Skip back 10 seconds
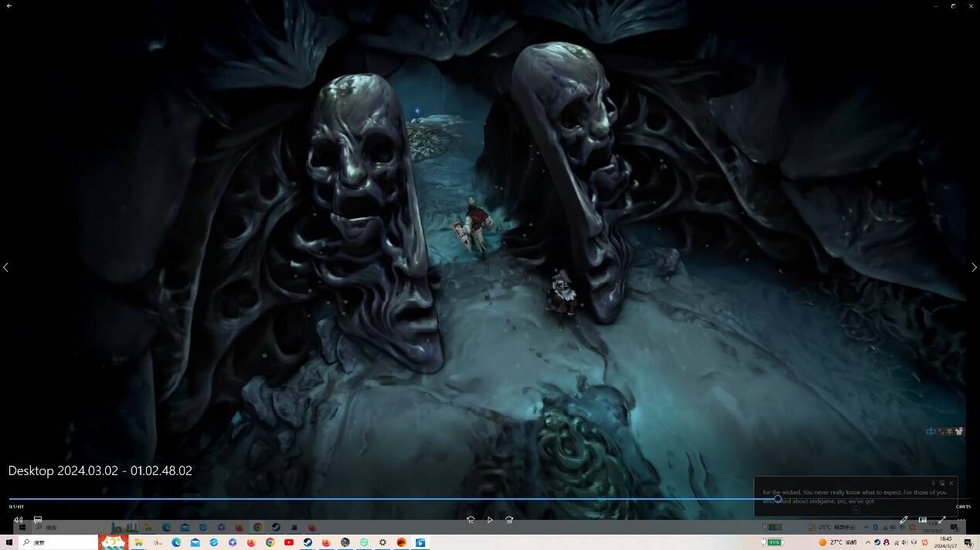 [x=471, y=520]
